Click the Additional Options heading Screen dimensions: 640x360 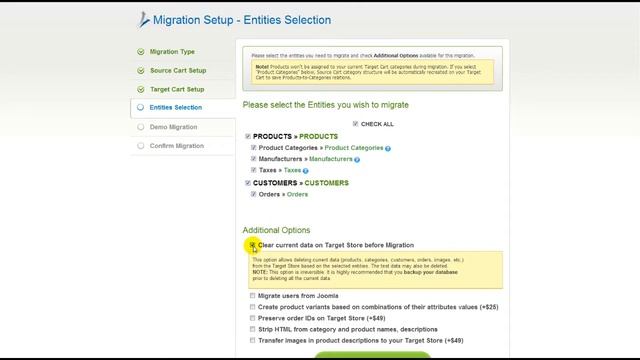point(276,230)
